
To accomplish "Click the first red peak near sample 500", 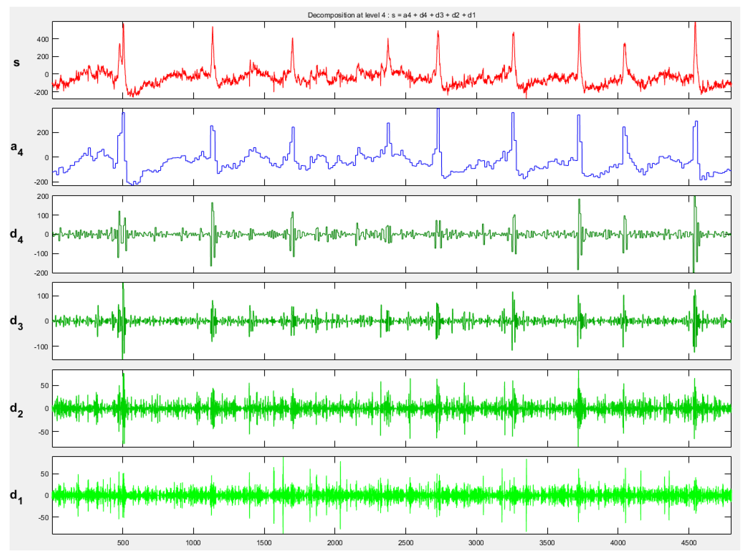I will [x=123, y=25].
